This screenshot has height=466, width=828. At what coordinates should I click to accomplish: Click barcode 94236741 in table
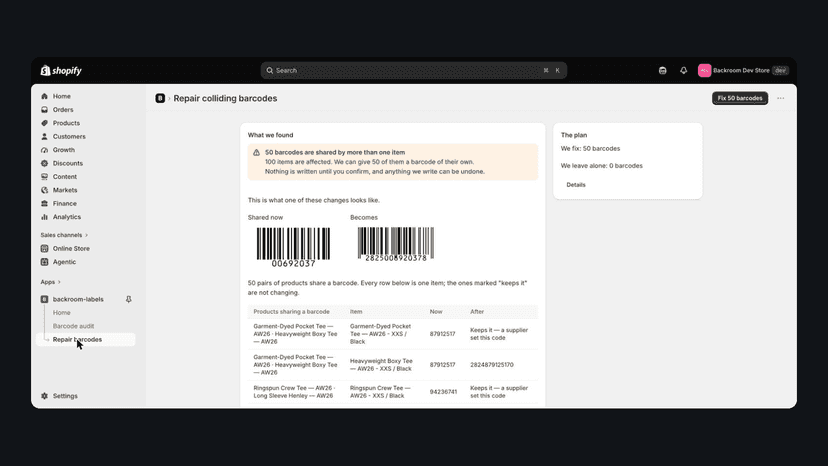(443, 392)
